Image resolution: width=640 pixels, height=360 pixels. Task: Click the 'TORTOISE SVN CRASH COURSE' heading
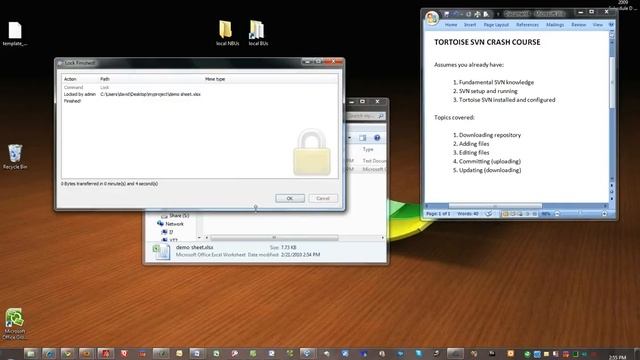coord(487,42)
